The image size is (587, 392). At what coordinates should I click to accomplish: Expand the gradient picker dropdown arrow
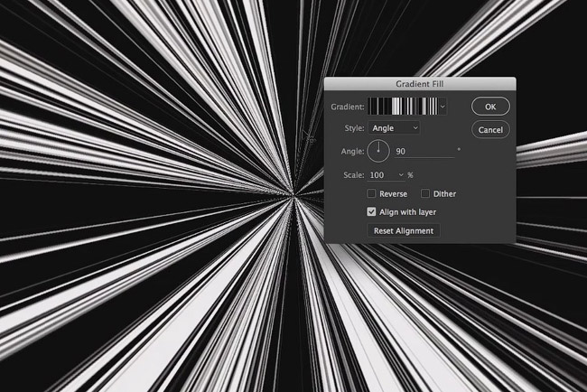(443, 107)
